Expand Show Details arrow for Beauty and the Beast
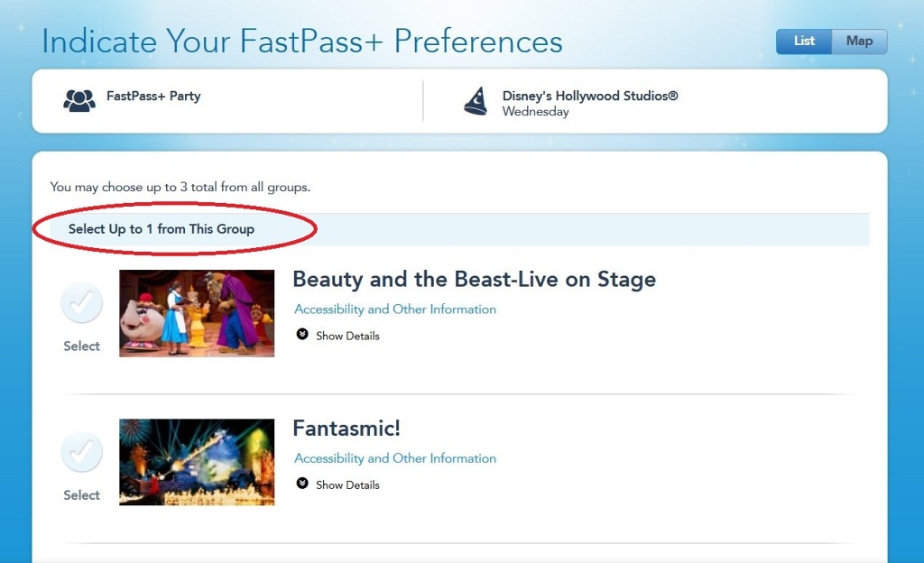The height and width of the screenshot is (563, 924). tap(302, 335)
